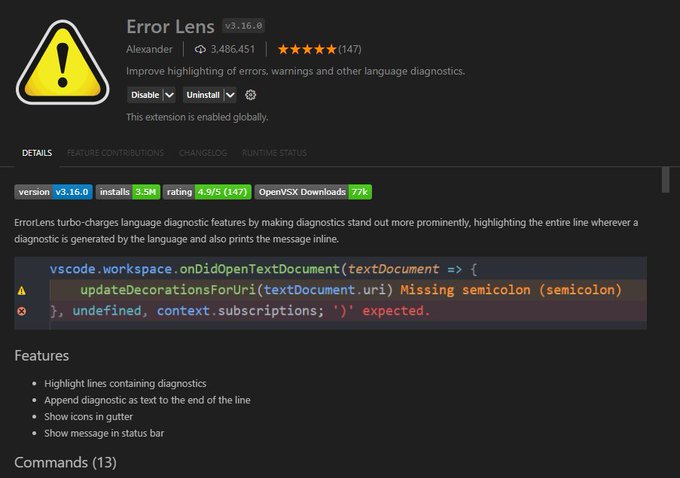This screenshot has height=478, width=680.
Task: Click the 'Improve highlighting of errors' description
Action: coord(295,71)
